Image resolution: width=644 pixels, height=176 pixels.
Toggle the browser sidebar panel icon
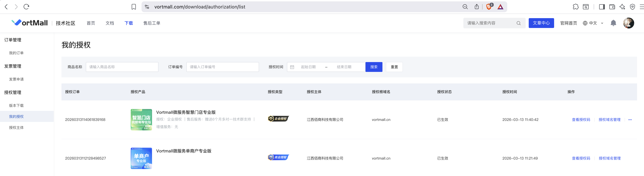tap(602, 7)
